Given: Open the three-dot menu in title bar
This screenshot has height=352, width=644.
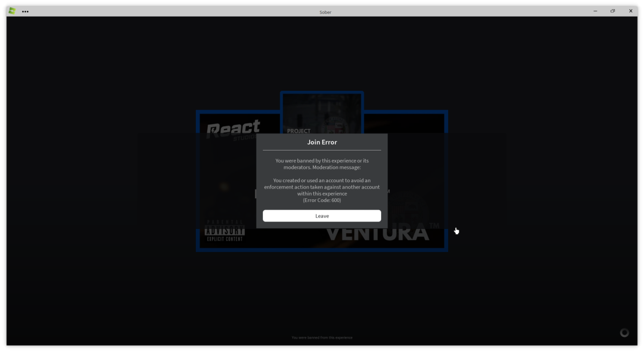Looking at the screenshot, I should [25, 11].
